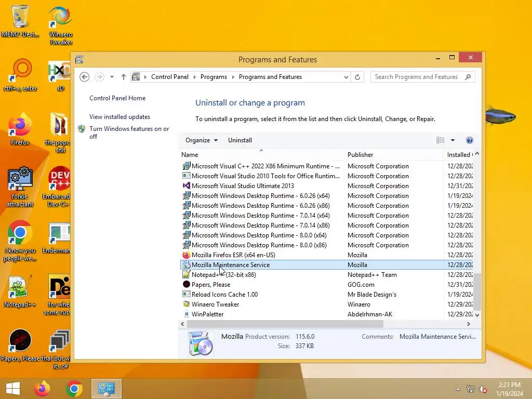Screen dimensions: 532x399
Task: Click the Windows Start button
Action: pos(13,389)
